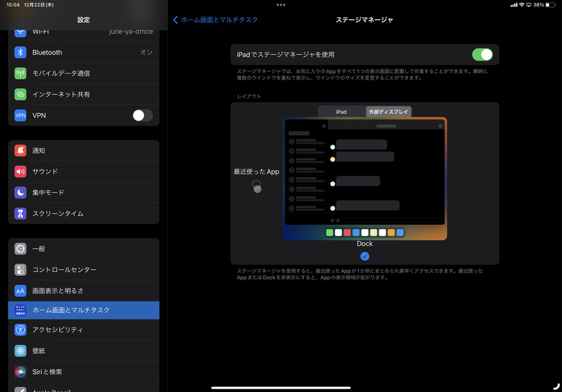Tap the Display and Brightness AA icon
562x392 pixels.
[20, 291]
